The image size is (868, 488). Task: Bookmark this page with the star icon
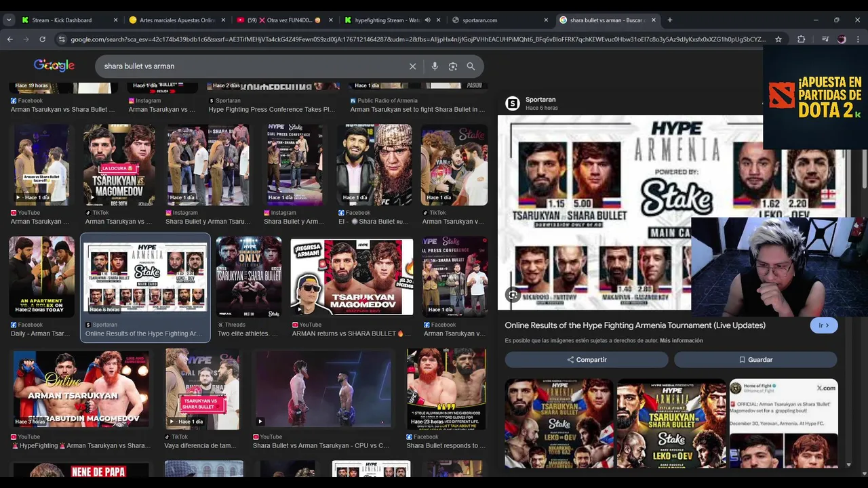pyautogui.click(x=778, y=39)
